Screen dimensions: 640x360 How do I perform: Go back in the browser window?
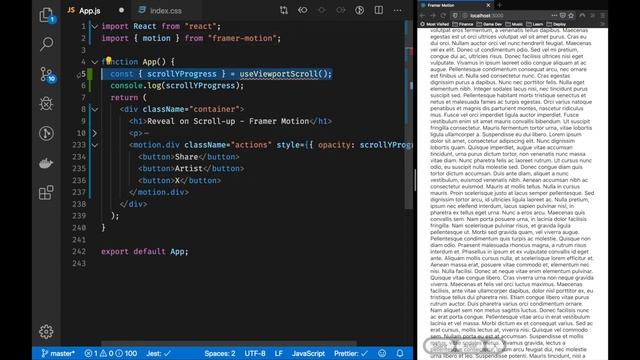pos(423,16)
